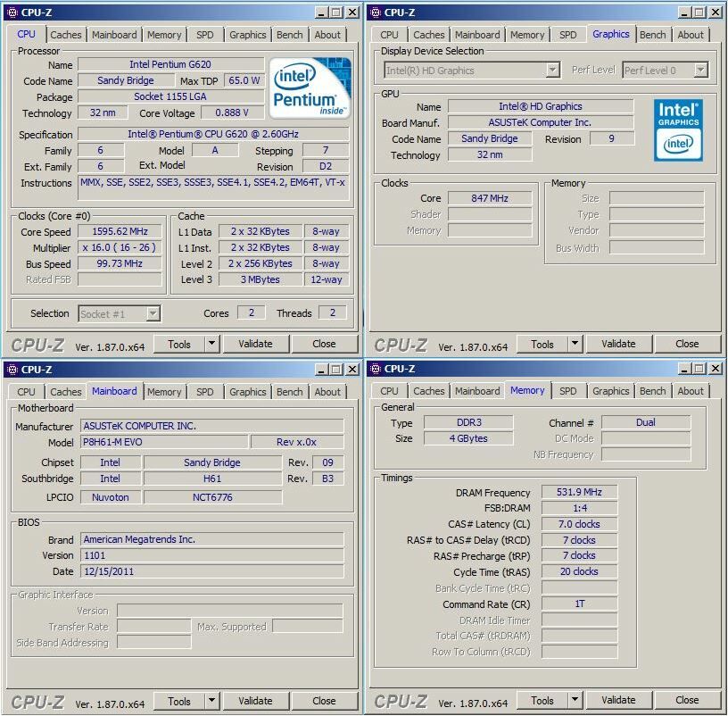
Task: Open the Tools arrow menu in the Graphics window
Action: (x=575, y=344)
